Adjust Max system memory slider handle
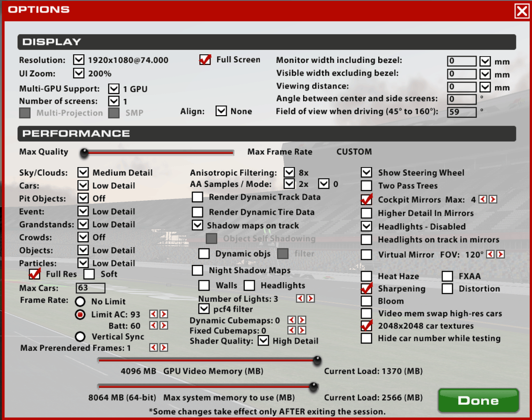Image resolution: width=532 pixels, height=420 pixels. [x=314, y=387]
